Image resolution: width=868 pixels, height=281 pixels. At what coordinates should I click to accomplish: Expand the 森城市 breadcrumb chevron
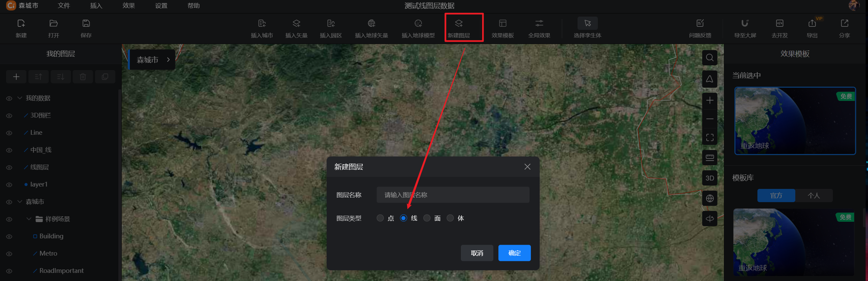(x=168, y=60)
